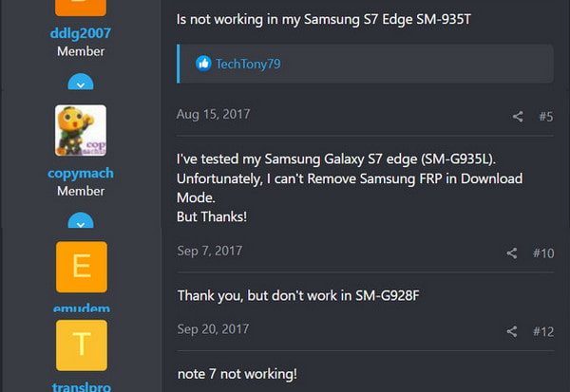570x392 pixels.
Task: Click the #10 post permalink
Action: (543, 253)
